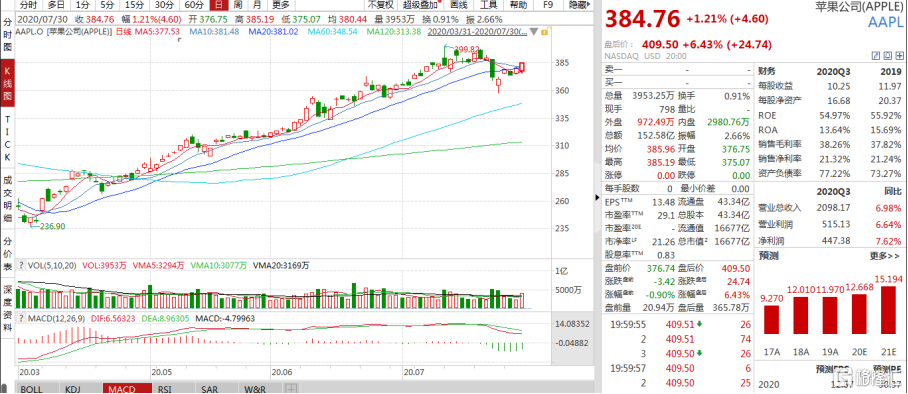Click the VOL indicator help question mark
This screenshot has width=908, height=394.
21,265
